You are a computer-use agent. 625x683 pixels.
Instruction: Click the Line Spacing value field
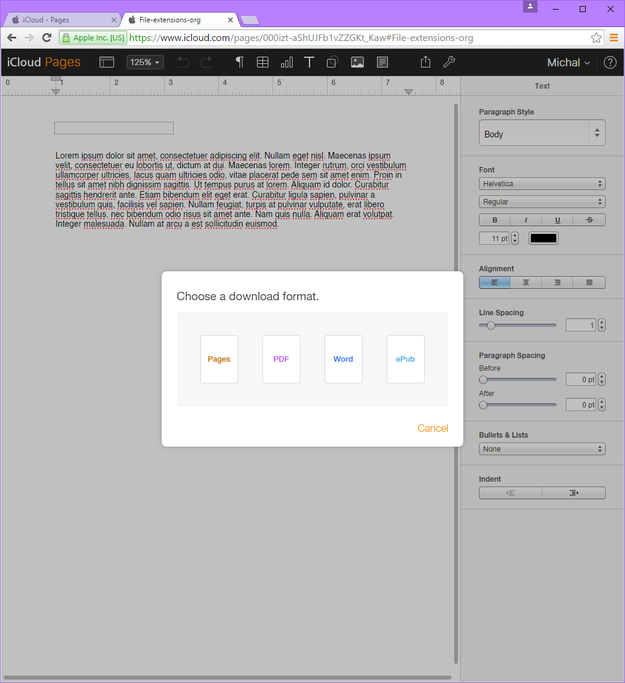point(581,325)
